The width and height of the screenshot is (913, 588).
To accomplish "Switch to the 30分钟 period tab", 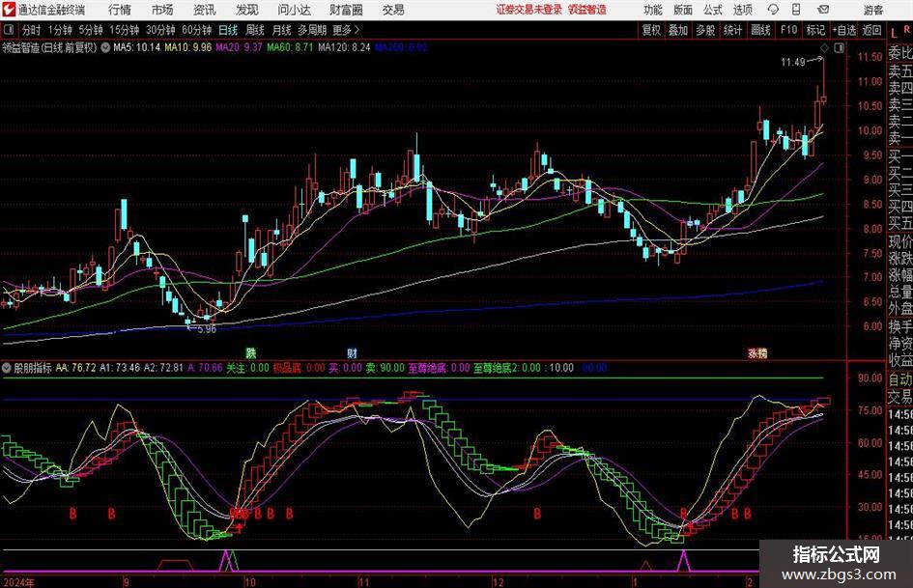I will click(160, 30).
